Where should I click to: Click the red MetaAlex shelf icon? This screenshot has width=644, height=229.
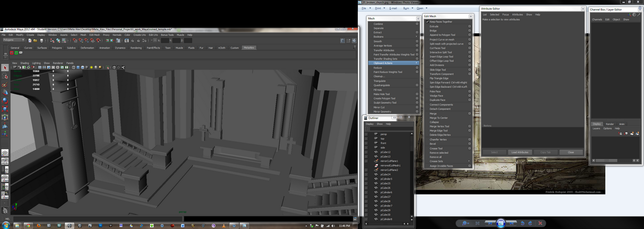(12, 53)
